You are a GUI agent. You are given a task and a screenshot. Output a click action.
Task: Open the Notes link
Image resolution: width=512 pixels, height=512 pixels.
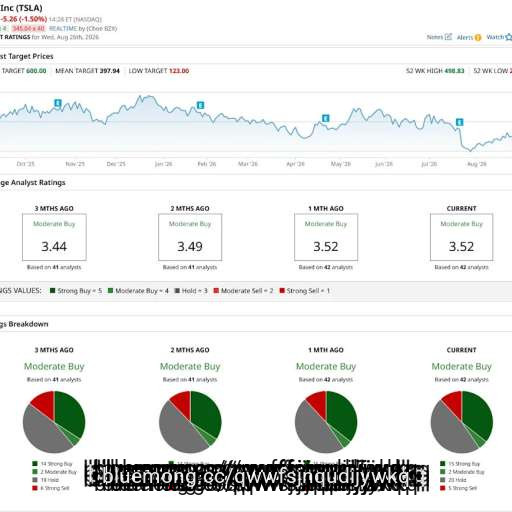[435, 37]
